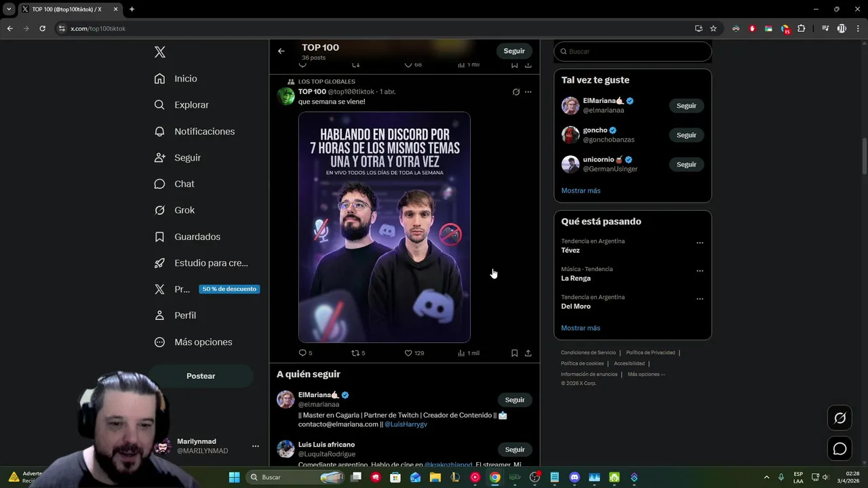Open the floating Grok button

(840, 418)
